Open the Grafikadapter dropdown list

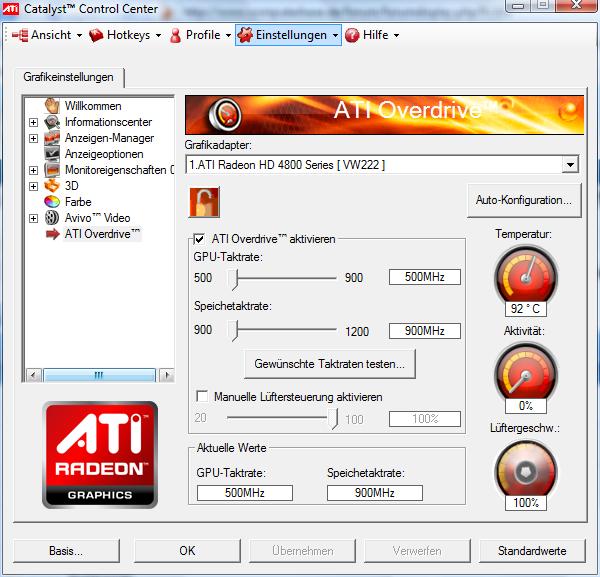570,165
